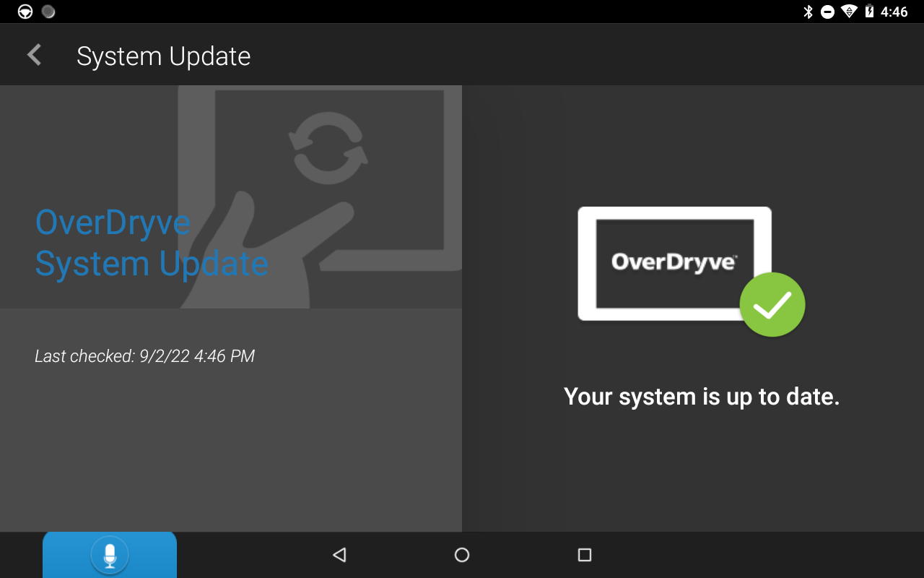Click the Last checked timestamp text
The height and width of the screenshot is (578, 924).
point(144,356)
